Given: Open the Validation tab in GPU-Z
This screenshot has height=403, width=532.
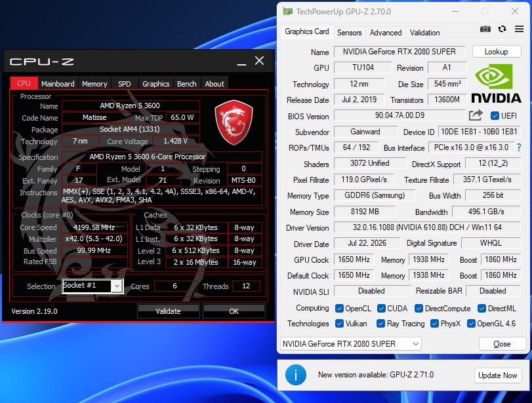Looking at the screenshot, I should point(424,33).
